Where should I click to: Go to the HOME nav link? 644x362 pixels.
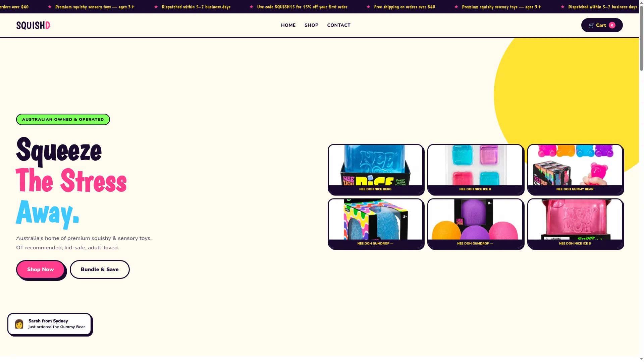[x=288, y=25]
